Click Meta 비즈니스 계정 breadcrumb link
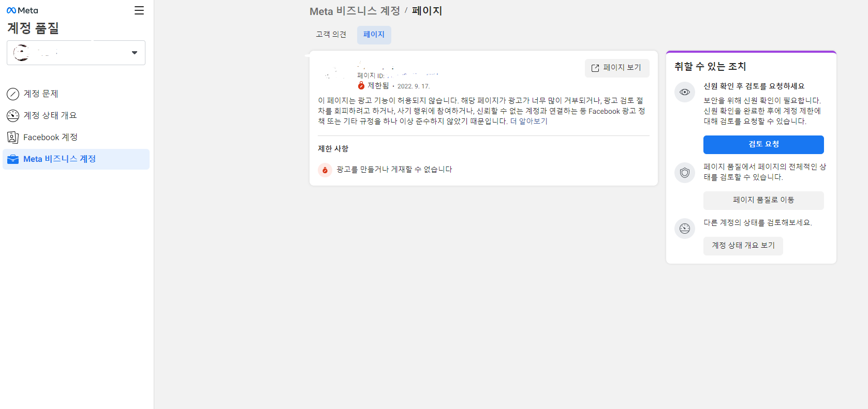The height and width of the screenshot is (409, 868). tap(355, 11)
